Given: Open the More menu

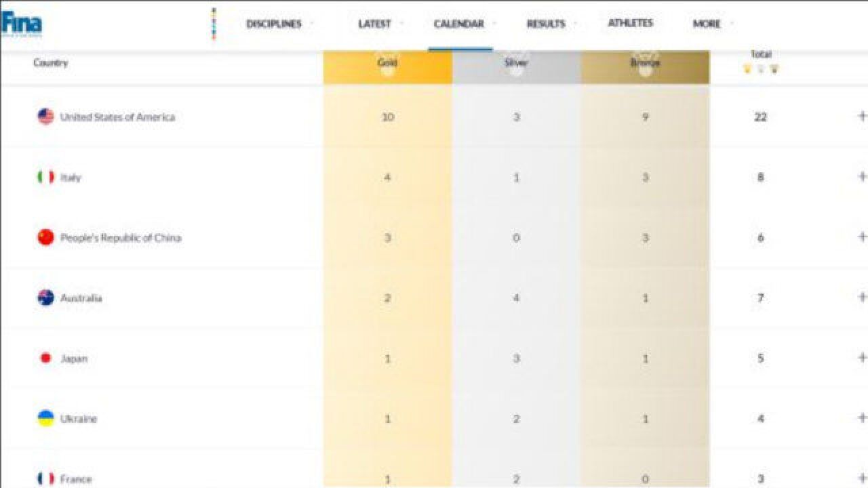Looking at the screenshot, I should pos(707,24).
